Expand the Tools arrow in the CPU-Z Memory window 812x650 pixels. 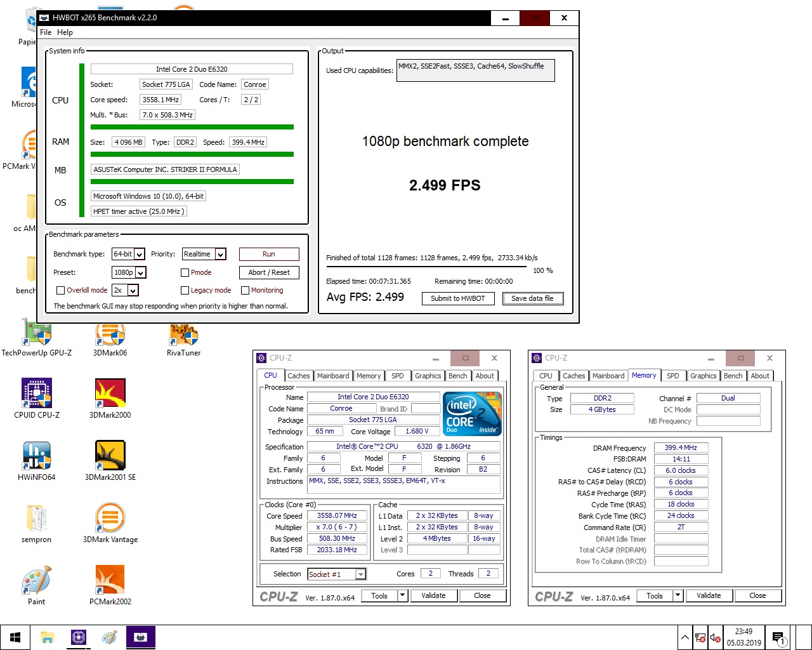(678, 595)
